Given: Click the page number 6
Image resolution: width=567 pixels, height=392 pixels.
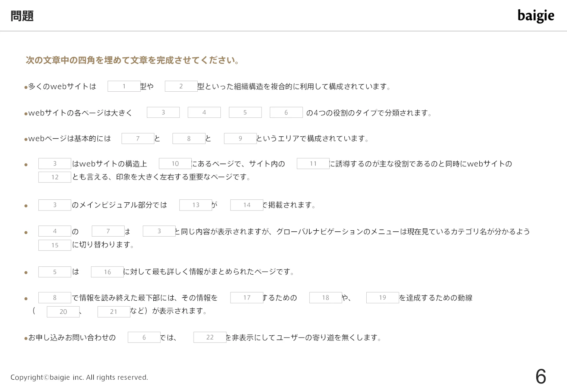Looking at the screenshot, I should coord(541,376).
